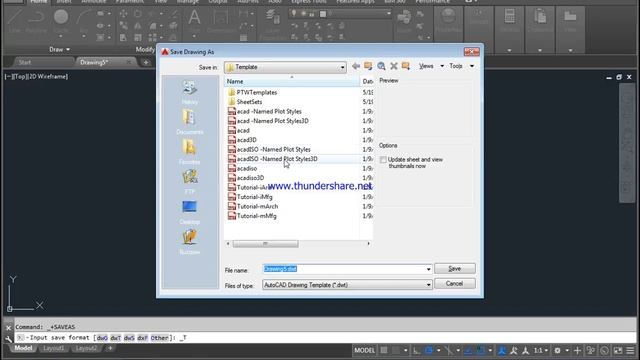
Task: Open the Save in Template dropdown
Action: [285, 67]
